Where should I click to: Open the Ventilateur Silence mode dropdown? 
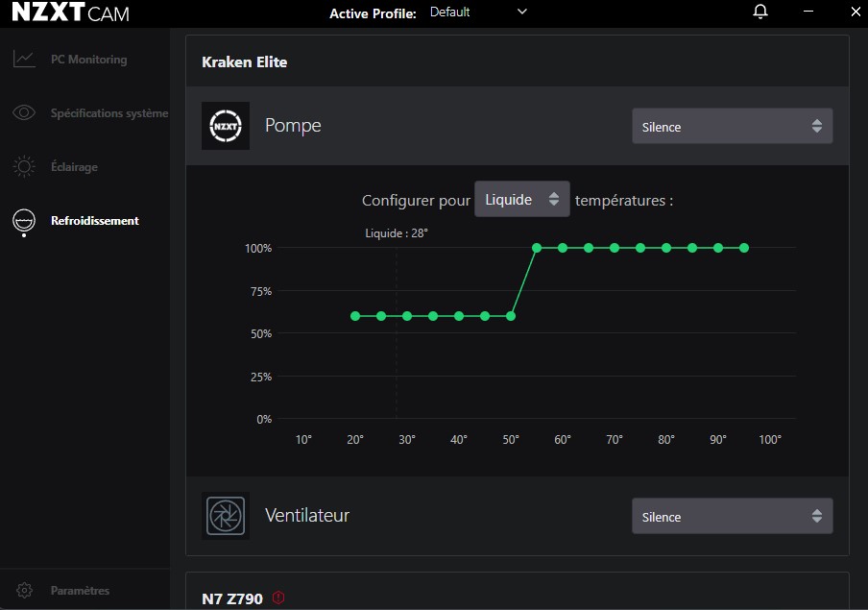point(732,517)
